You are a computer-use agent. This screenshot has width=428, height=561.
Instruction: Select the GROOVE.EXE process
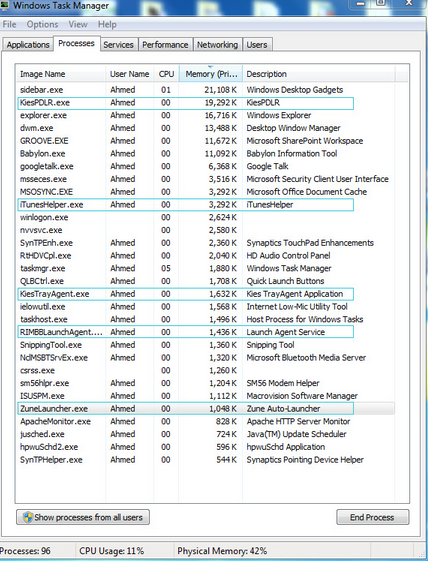point(205,141)
